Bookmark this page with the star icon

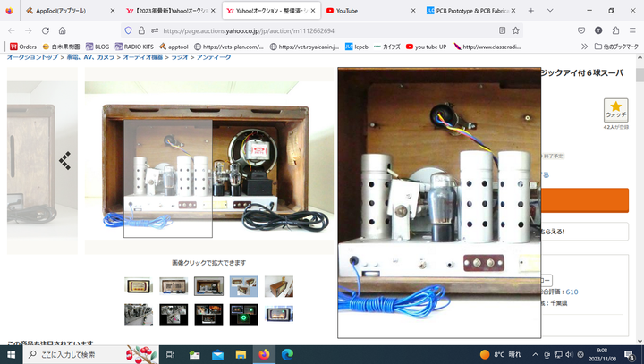515,30
